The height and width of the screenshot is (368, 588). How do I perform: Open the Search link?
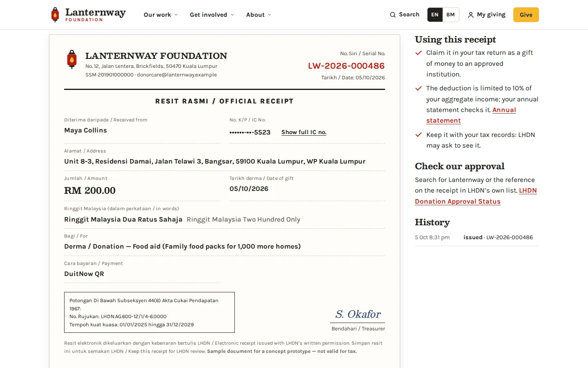point(405,15)
